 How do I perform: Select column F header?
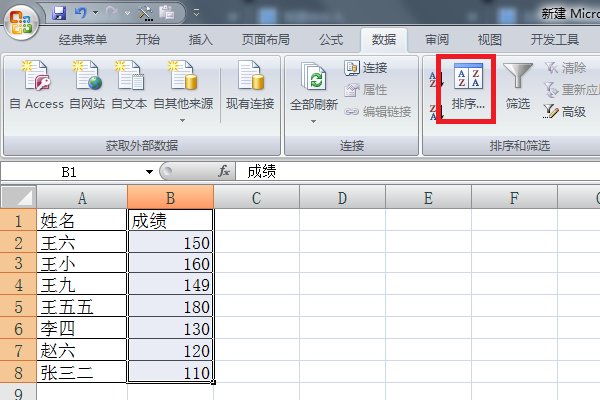514,198
